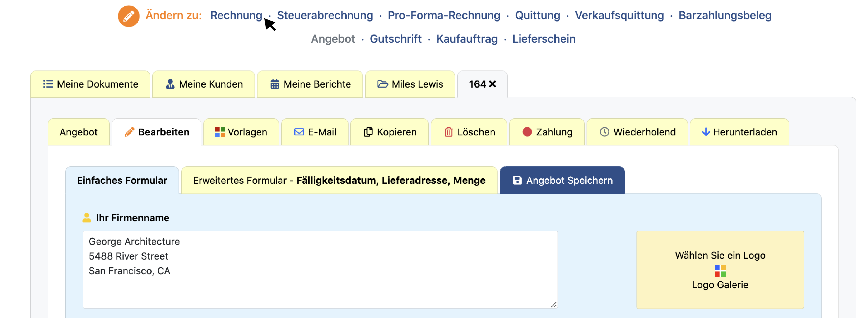Switch to the inner Angebot view tab

tap(79, 132)
